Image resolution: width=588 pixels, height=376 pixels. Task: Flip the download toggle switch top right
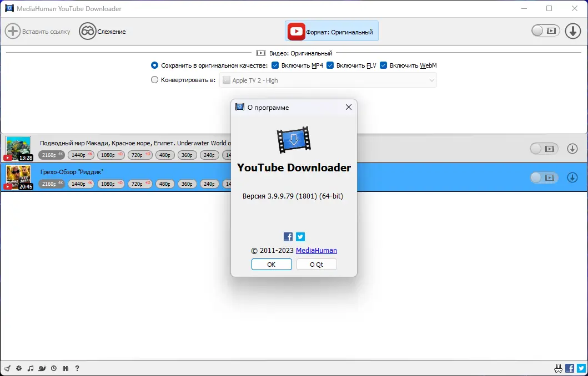[545, 31]
